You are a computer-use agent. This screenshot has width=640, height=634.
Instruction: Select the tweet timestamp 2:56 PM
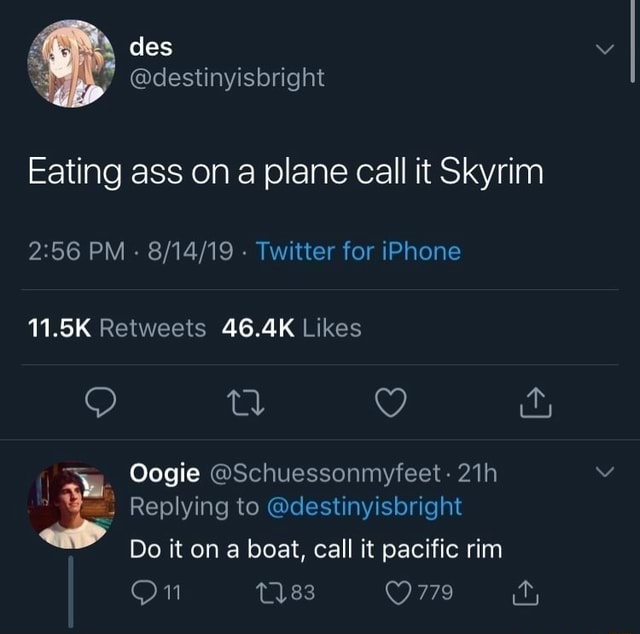77,251
